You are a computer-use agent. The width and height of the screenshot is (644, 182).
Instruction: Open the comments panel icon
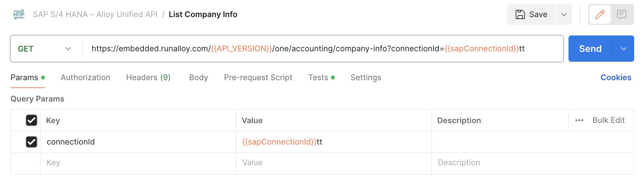tap(621, 14)
